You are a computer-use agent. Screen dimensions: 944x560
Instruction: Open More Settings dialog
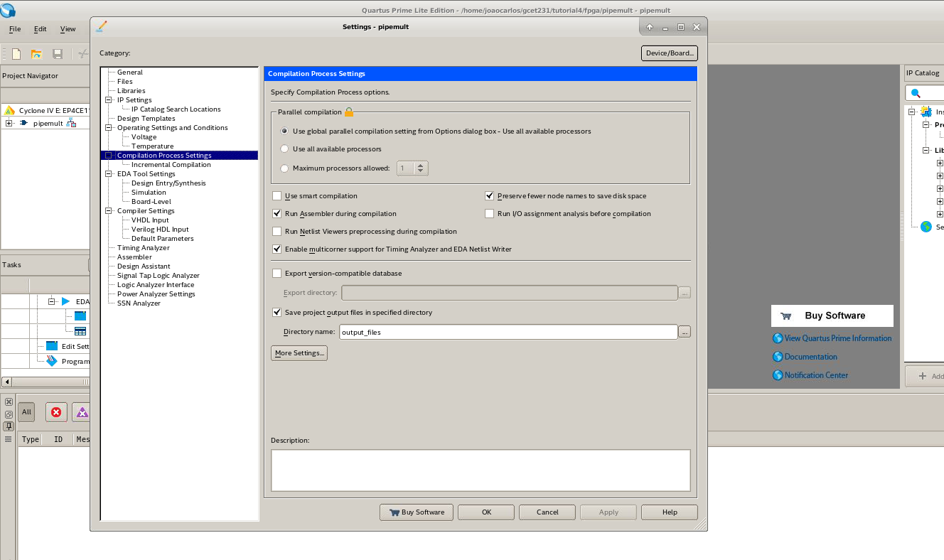(299, 353)
